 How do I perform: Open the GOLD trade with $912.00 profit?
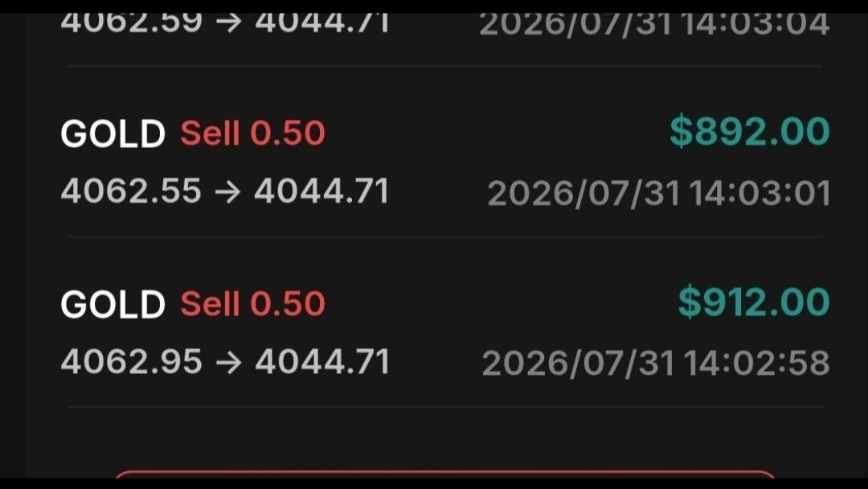tap(445, 332)
